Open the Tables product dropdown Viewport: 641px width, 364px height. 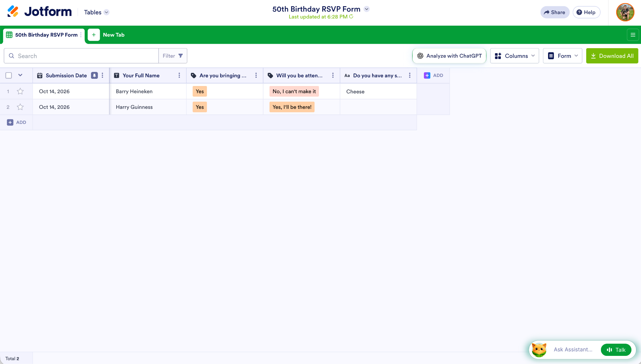click(96, 12)
